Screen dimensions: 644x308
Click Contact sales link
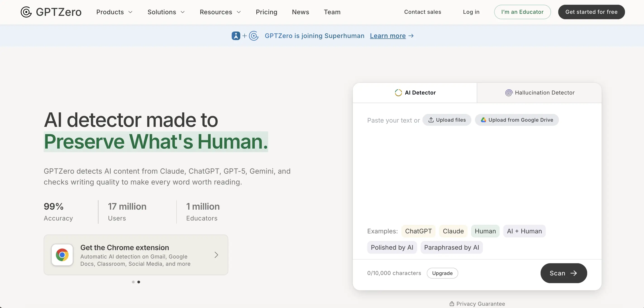tap(422, 12)
